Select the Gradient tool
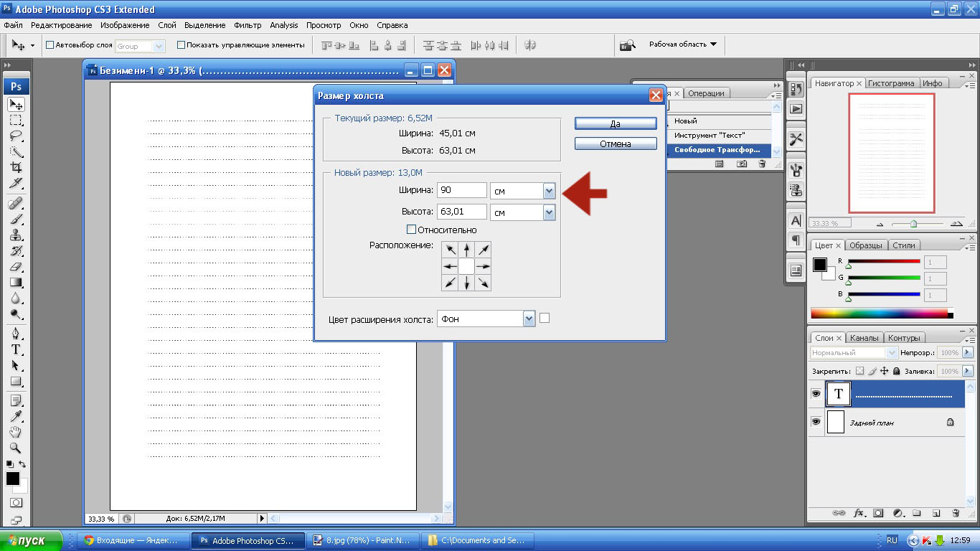The width and height of the screenshot is (980, 551). click(x=16, y=282)
